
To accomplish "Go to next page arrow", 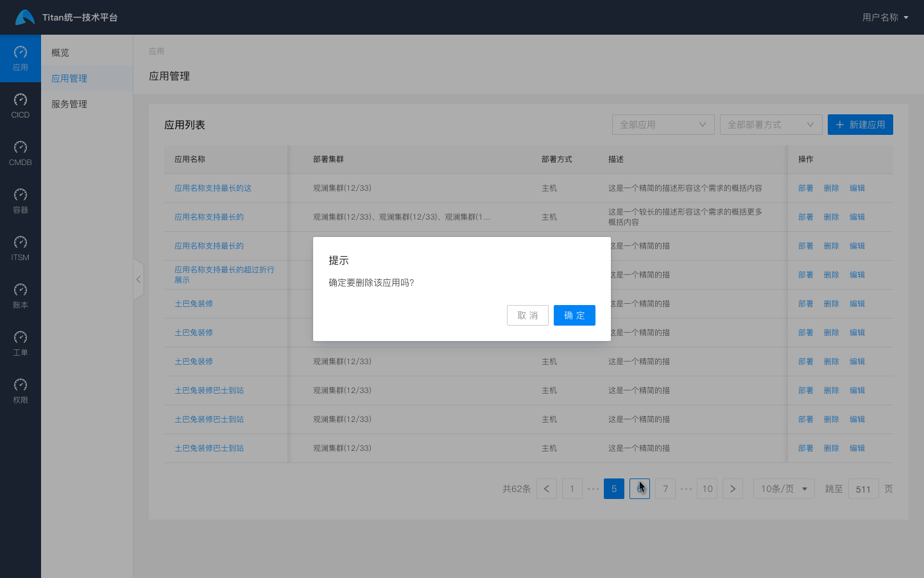I will click(x=733, y=489).
